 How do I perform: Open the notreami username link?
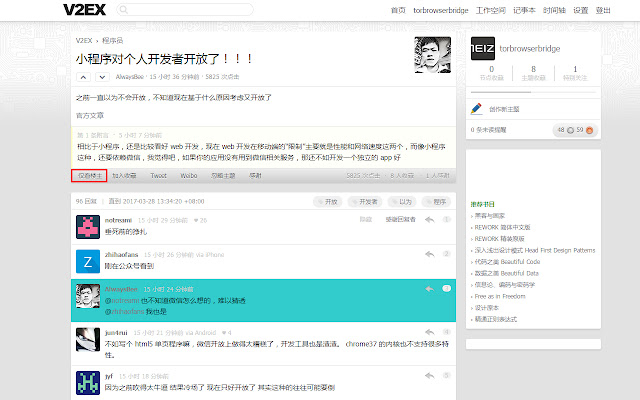118,220
